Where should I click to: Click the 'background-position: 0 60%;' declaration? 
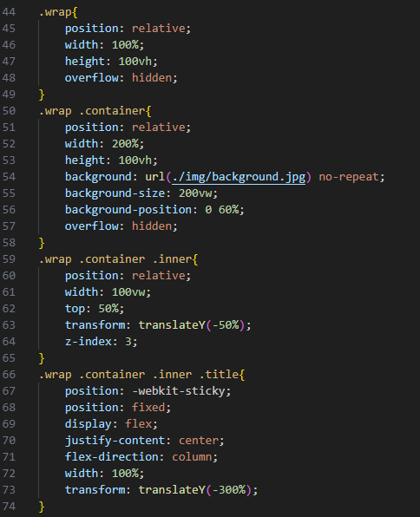point(154,210)
